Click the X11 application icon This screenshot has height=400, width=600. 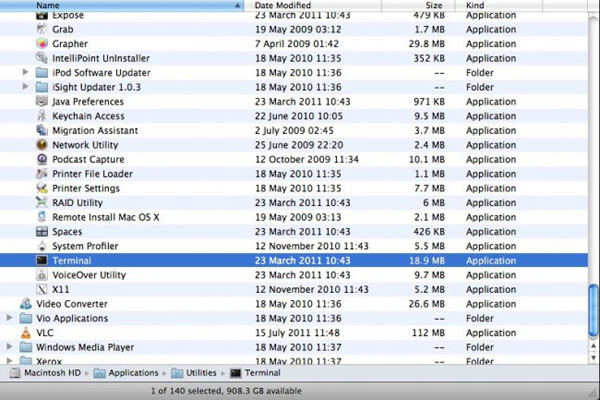pos(41,289)
